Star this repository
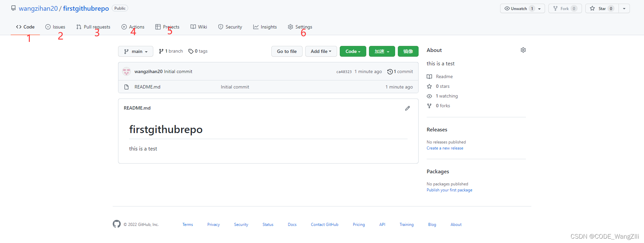The height and width of the screenshot is (243, 644). tap(602, 8)
